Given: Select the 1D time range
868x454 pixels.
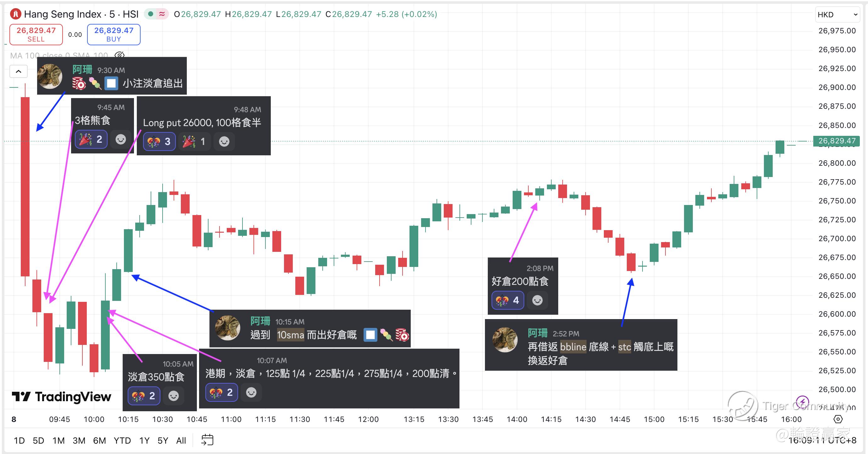Looking at the screenshot, I should pos(19,440).
